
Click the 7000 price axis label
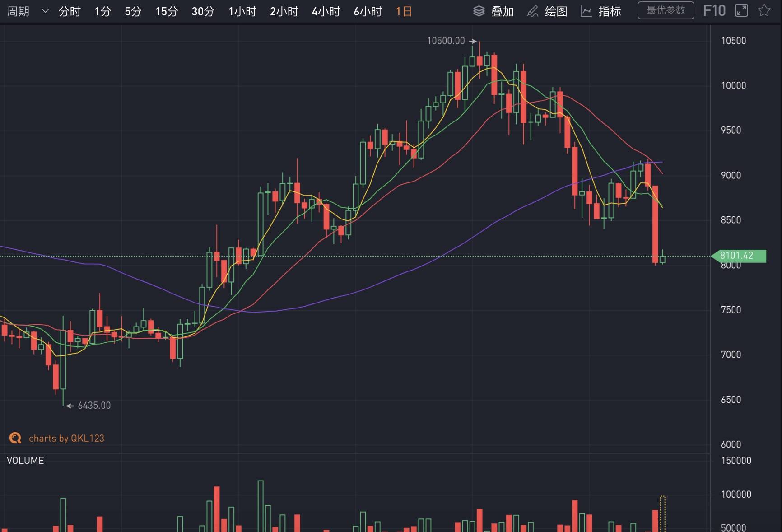click(x=731, y=355)
